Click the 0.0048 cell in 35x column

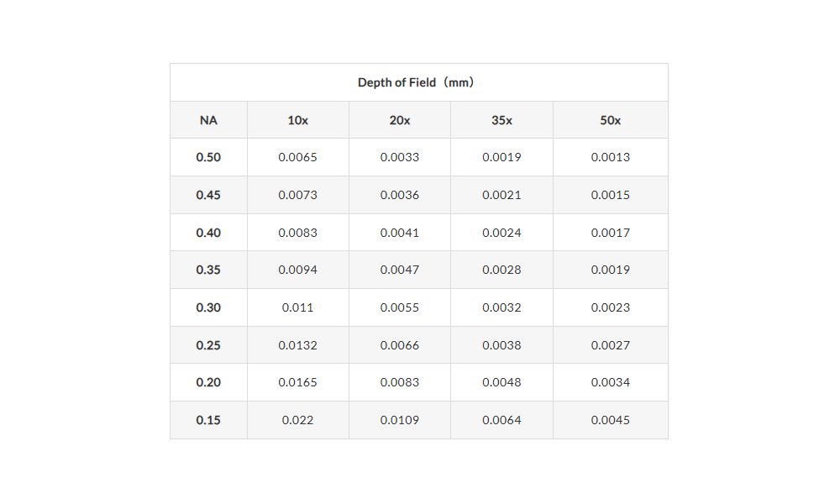tap(501, 382)
